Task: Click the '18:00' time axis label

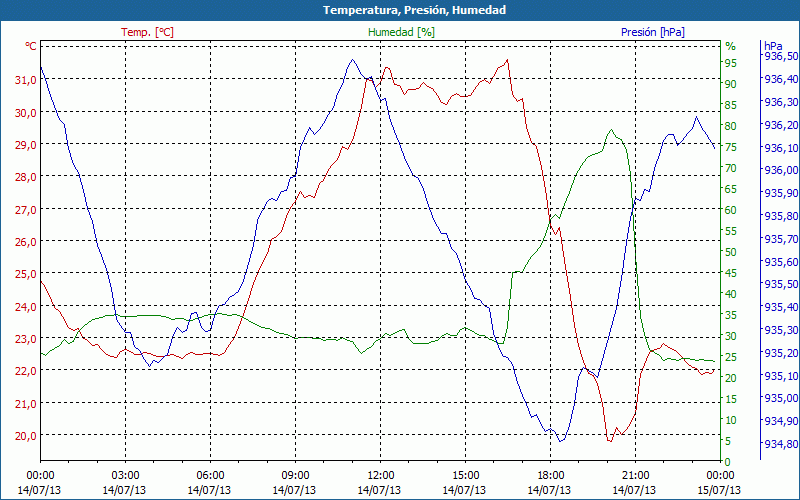Action: click(551, 476)
